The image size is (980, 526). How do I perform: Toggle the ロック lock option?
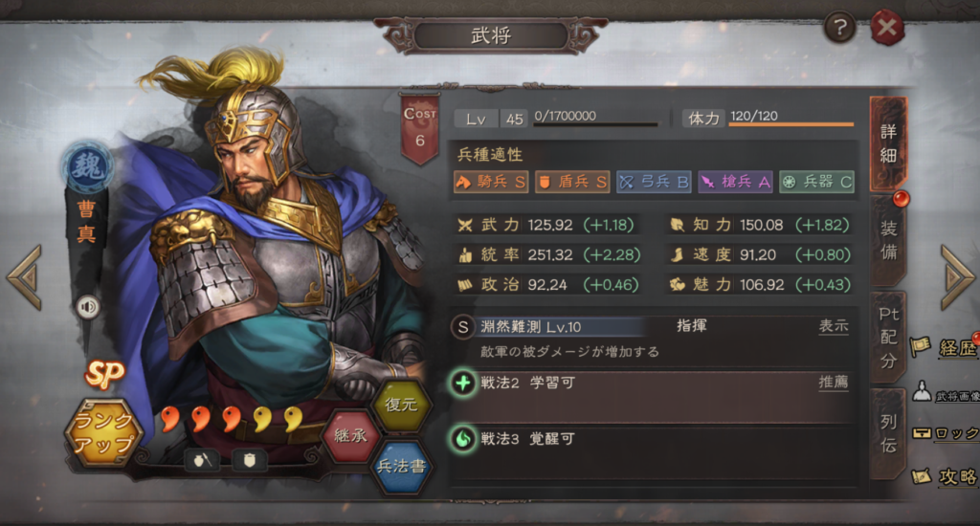coord(946,433)
